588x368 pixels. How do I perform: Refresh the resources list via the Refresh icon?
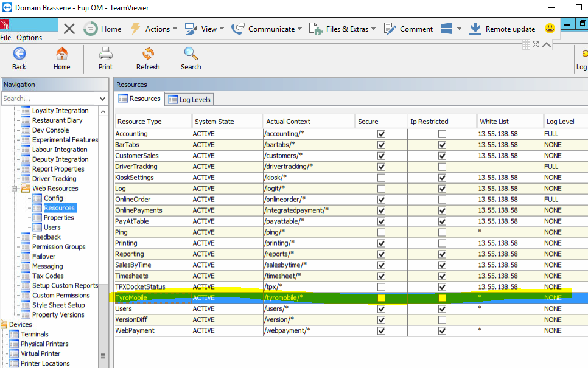(x=147, y=54)
